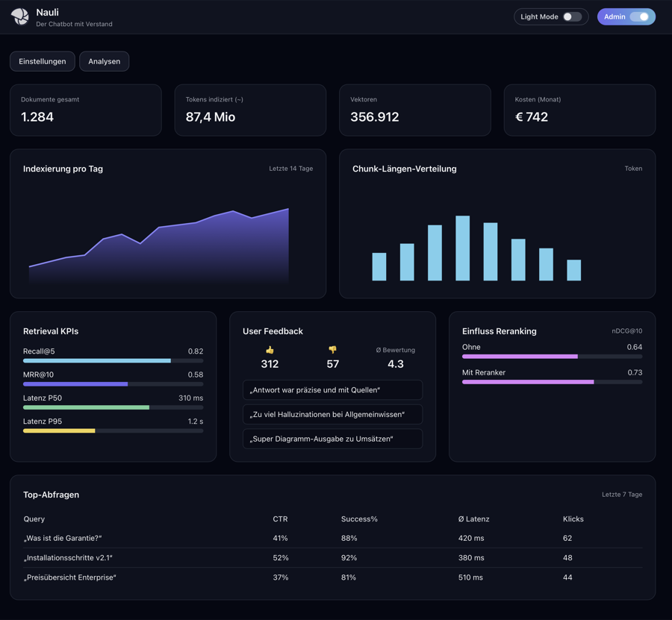Switch to the Einstellungen tab
Screen dimensions: 672x620
pos(42,61)
